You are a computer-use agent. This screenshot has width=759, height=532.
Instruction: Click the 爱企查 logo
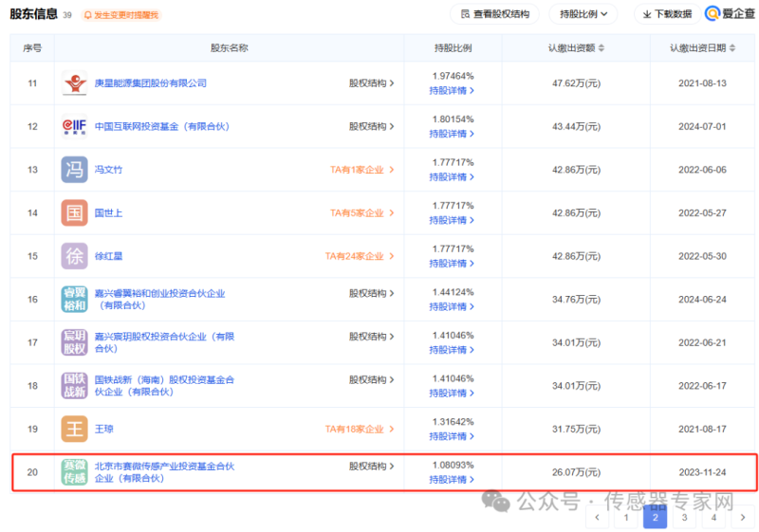point(730,14)
